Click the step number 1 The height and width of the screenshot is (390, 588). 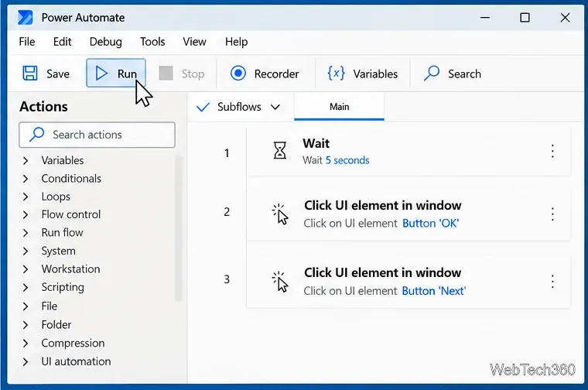[227, 153]
